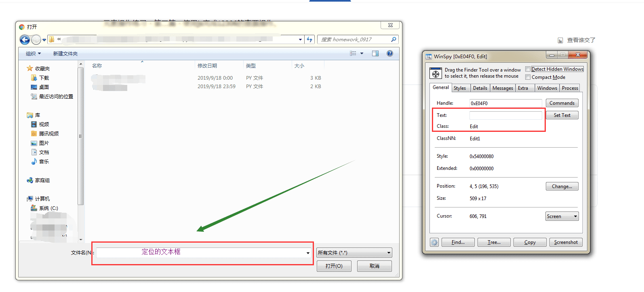Select 收藏夹 in navigation pane
This screenshot has height=292, width=644.
click(38, 69)
